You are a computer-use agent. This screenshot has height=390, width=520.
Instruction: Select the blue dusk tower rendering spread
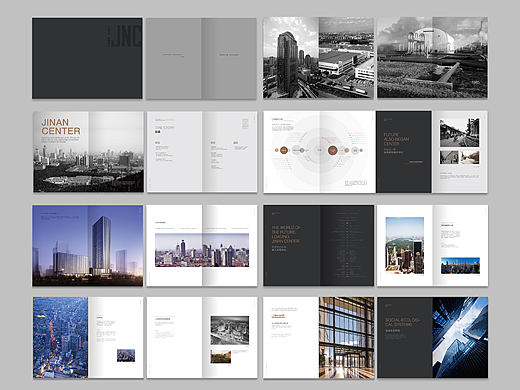pos(88,246)
